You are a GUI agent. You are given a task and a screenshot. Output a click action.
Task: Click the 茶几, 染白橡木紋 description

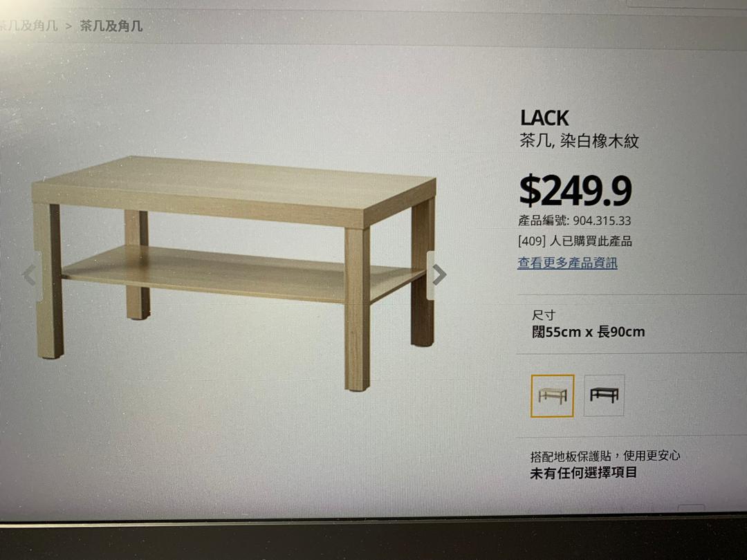(x=580, y=141)
